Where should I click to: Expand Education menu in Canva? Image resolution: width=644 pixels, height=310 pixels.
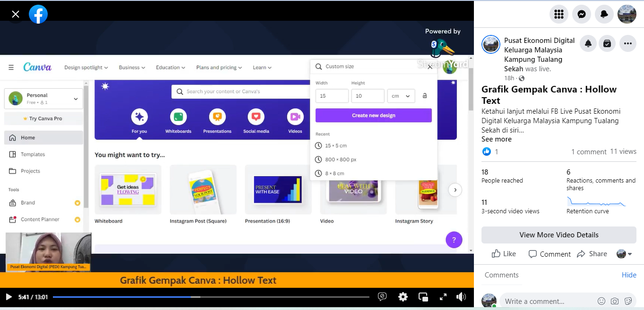point(171,67)
